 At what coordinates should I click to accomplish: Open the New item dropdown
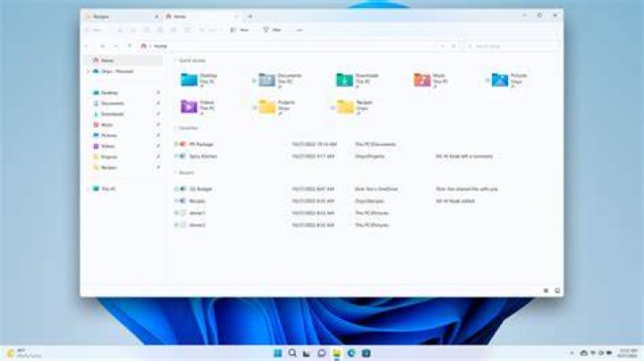pyautogui.click(x=95, y=30)
